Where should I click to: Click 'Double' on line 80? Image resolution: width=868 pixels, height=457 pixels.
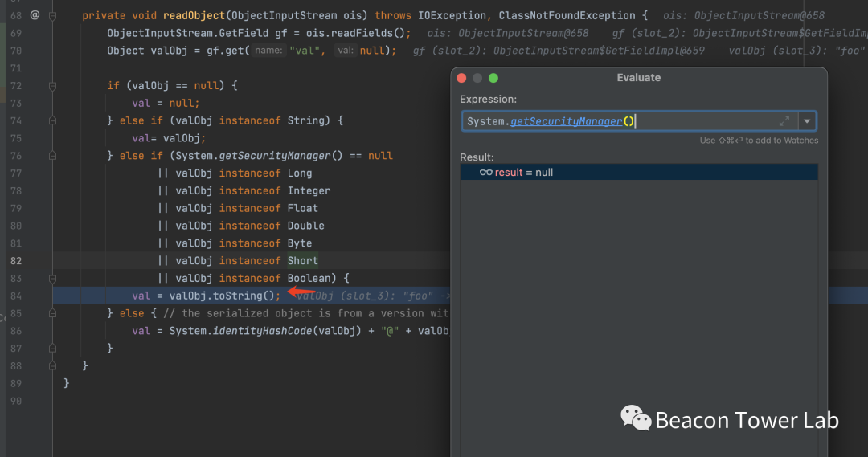tap(305, 226)
